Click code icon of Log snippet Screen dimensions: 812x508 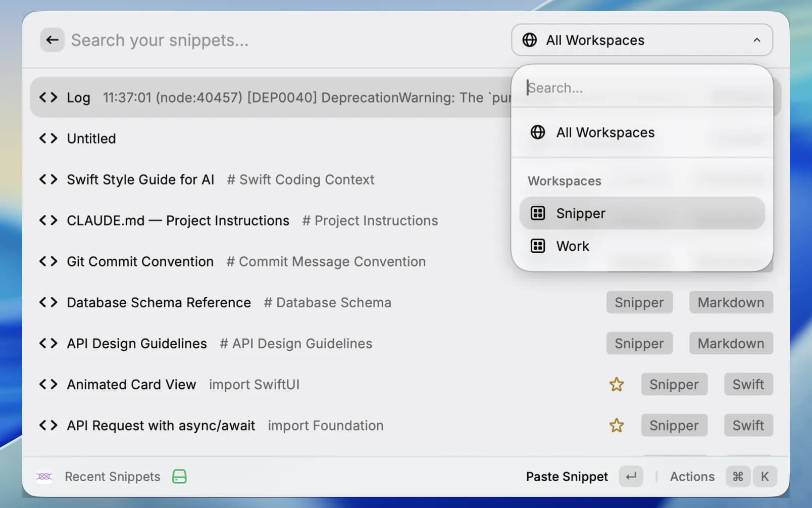pyautogui.click(x=48, y=97)
